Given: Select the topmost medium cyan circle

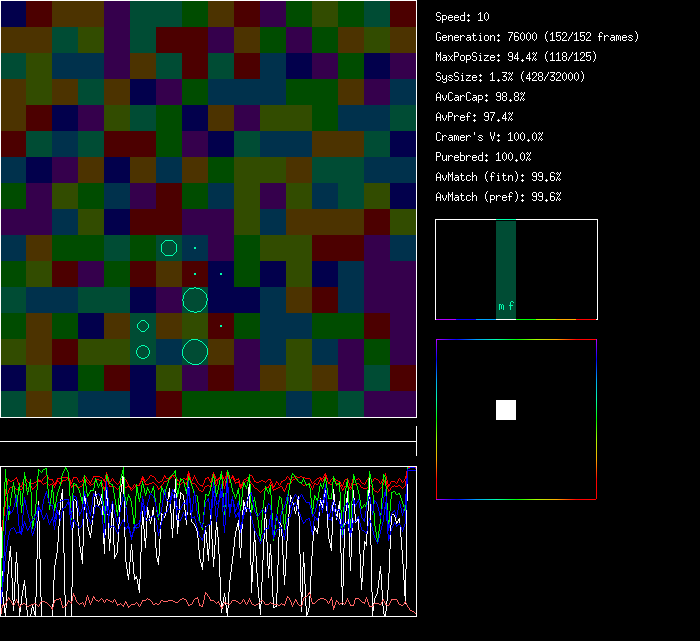Looking at the screenshot, I should coord(169,248).
